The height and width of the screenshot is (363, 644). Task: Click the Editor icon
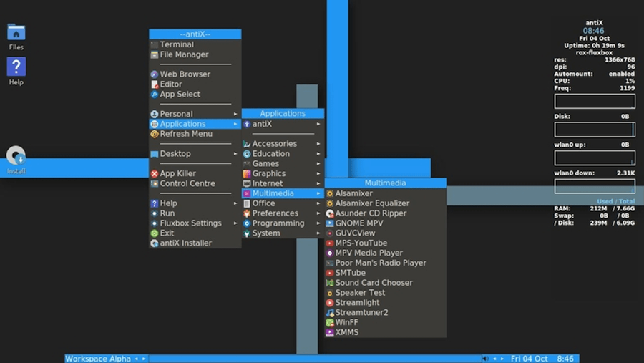coord(155,84)
